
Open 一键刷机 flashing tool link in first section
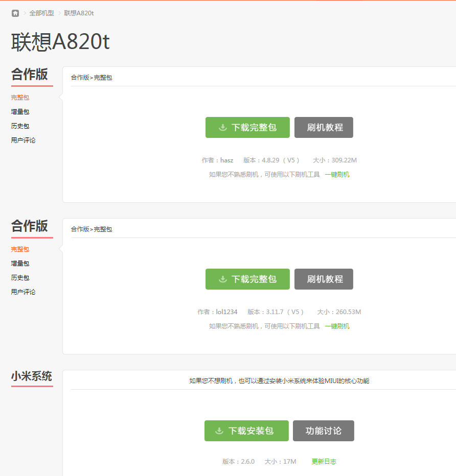[337, 174]
